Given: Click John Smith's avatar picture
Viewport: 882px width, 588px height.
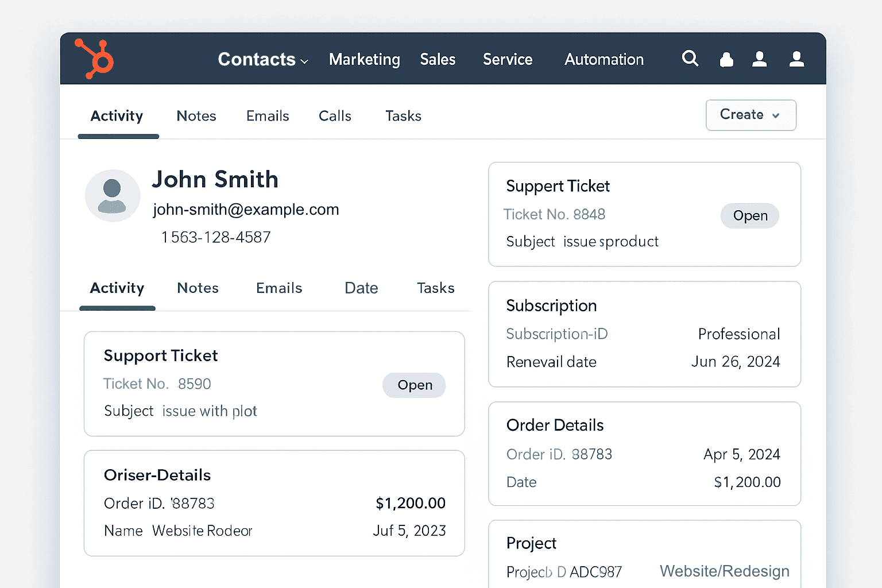Looking at the screenshot, I should click(x=113, y=196).
